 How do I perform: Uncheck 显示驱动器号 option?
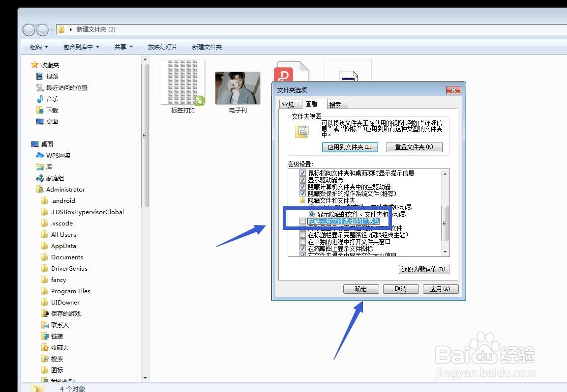[303, 179]
